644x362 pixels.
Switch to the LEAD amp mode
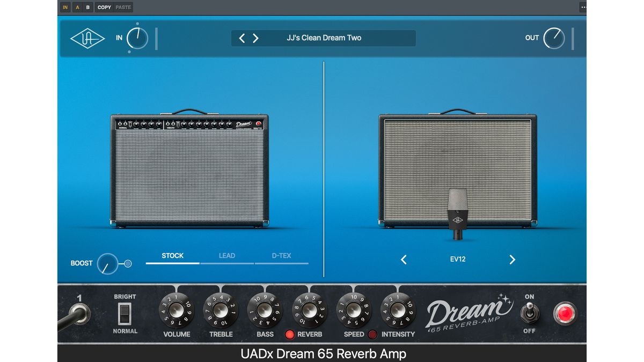[227, 256]
